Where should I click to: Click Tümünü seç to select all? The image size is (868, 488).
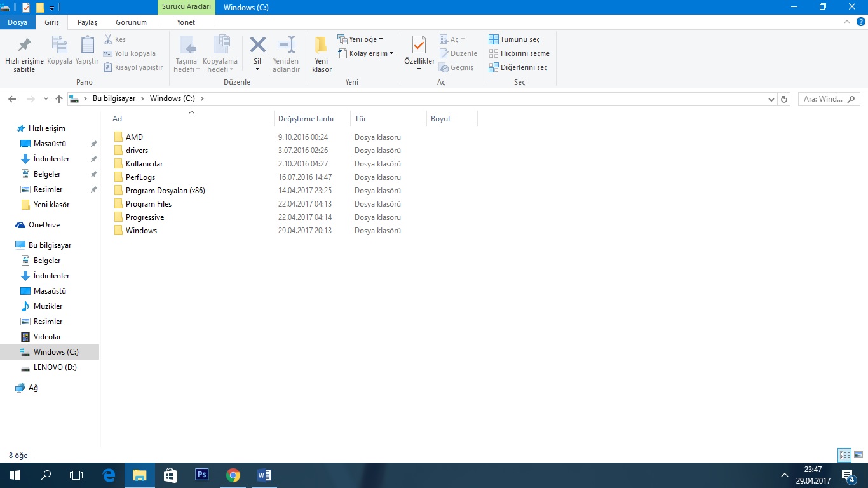tap(514, 39)
